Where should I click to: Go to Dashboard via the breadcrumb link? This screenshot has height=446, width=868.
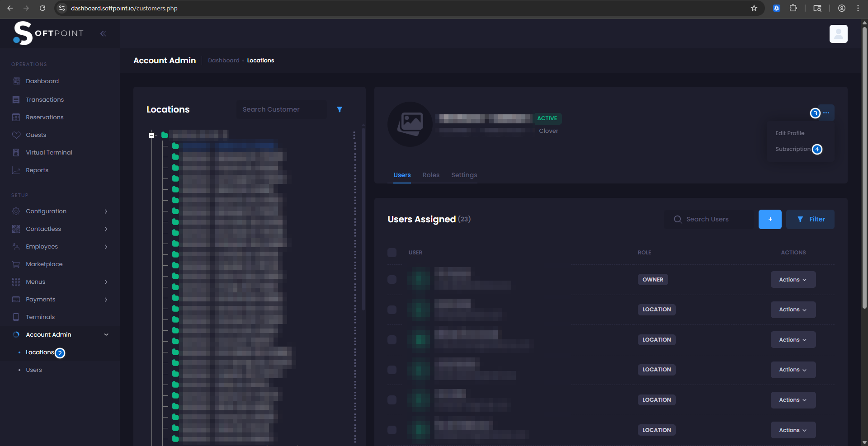(x=224, y=61)
